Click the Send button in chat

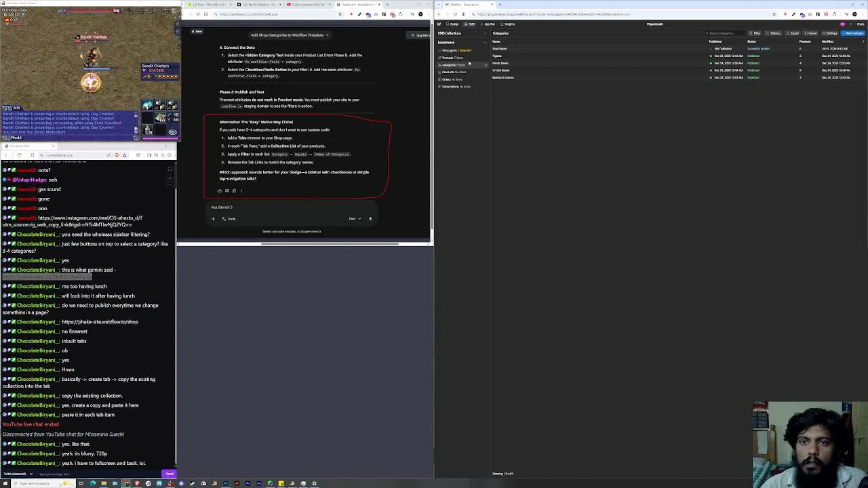(x=170, y=474)
